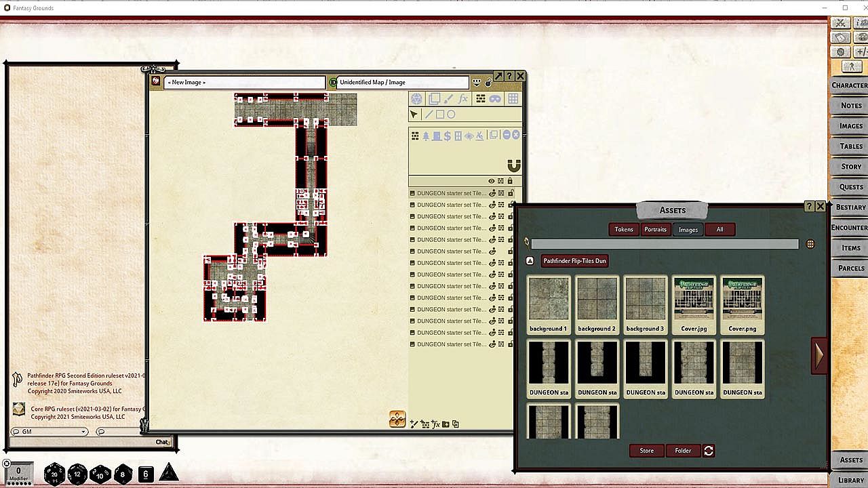Click the Assets search field
Image resolution: width=868 pixels, height=488 pixels.
[x=665, y=244]
